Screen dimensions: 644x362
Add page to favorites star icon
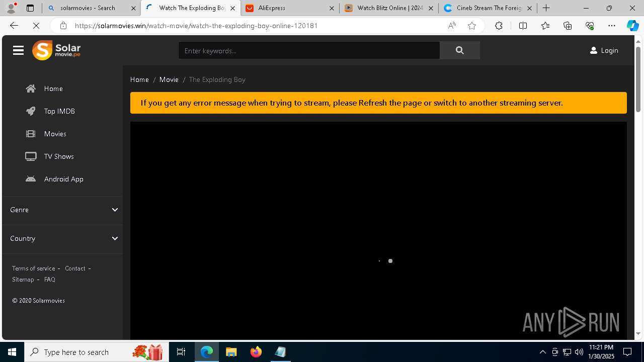point(472,26)
